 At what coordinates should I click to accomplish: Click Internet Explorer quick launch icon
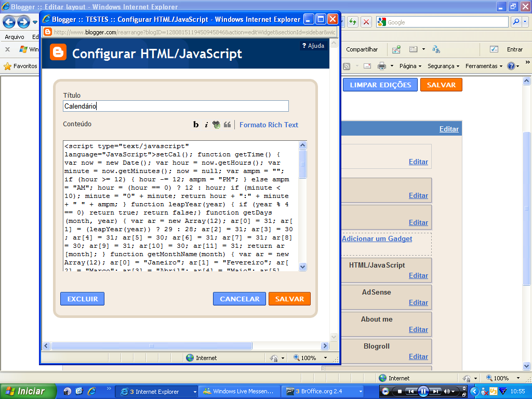click(91, 391)
